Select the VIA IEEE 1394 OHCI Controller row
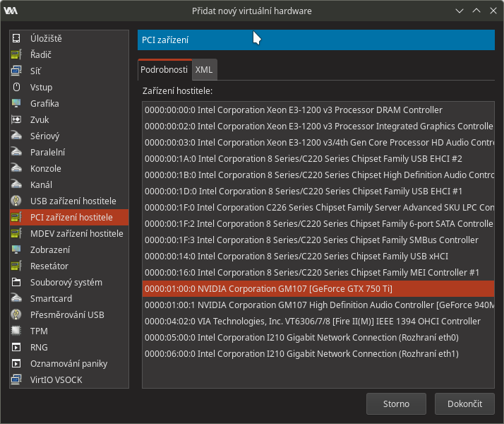This screenshot has height=424, width=504. pyautogui.click(x=318, y=321)
